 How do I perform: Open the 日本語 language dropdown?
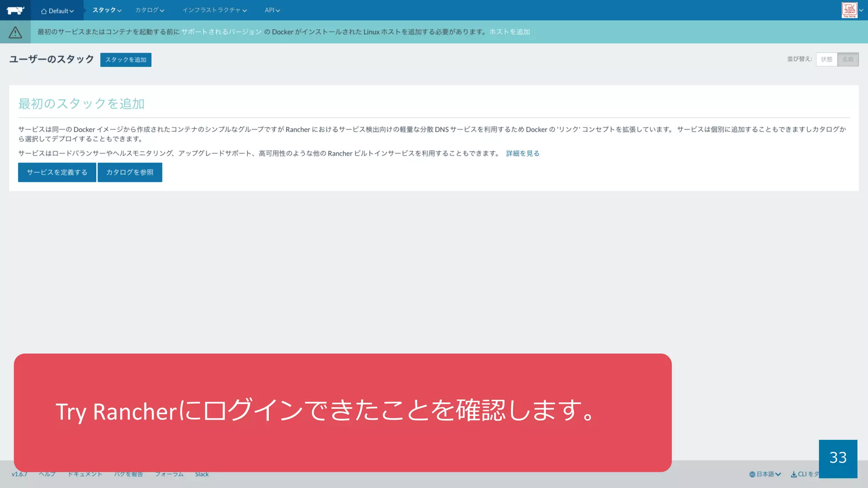click(x=765, y=474)
